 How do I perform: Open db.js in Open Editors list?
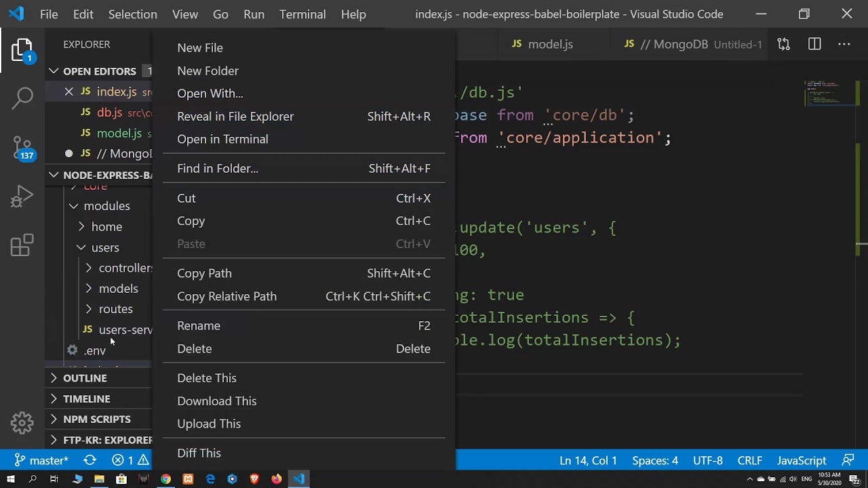click(109, 113)
